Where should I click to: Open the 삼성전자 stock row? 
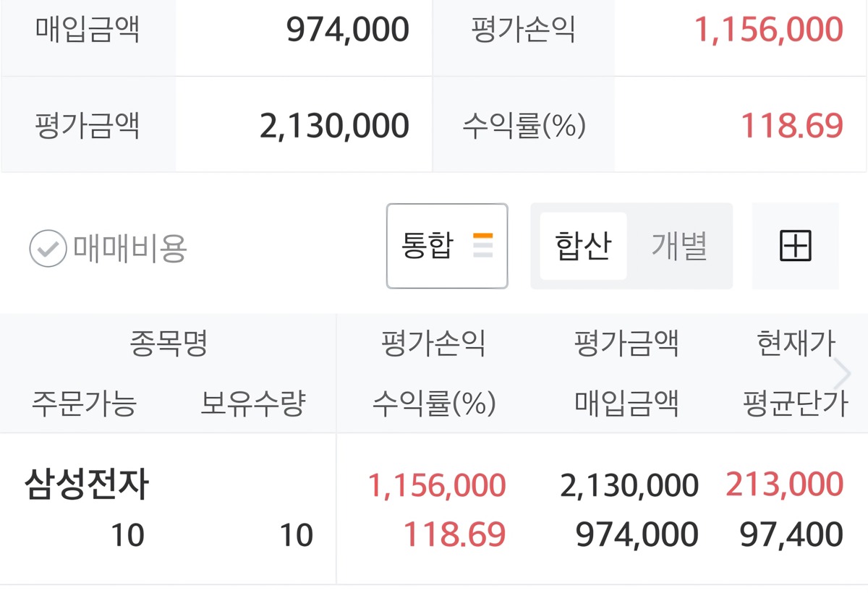(x=87, y=485)
